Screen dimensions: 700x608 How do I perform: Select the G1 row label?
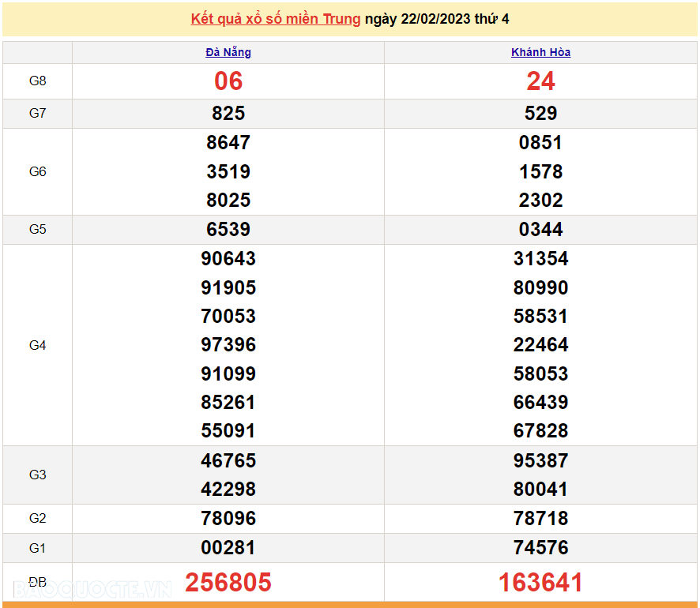tap(37, 547)
